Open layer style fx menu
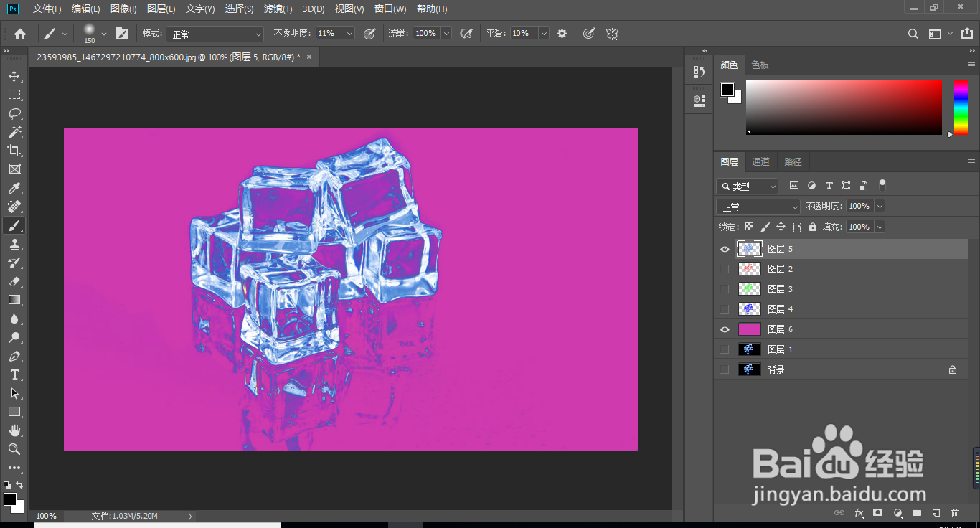The height and width of the screenshot is (528, 980). [859, 513]
